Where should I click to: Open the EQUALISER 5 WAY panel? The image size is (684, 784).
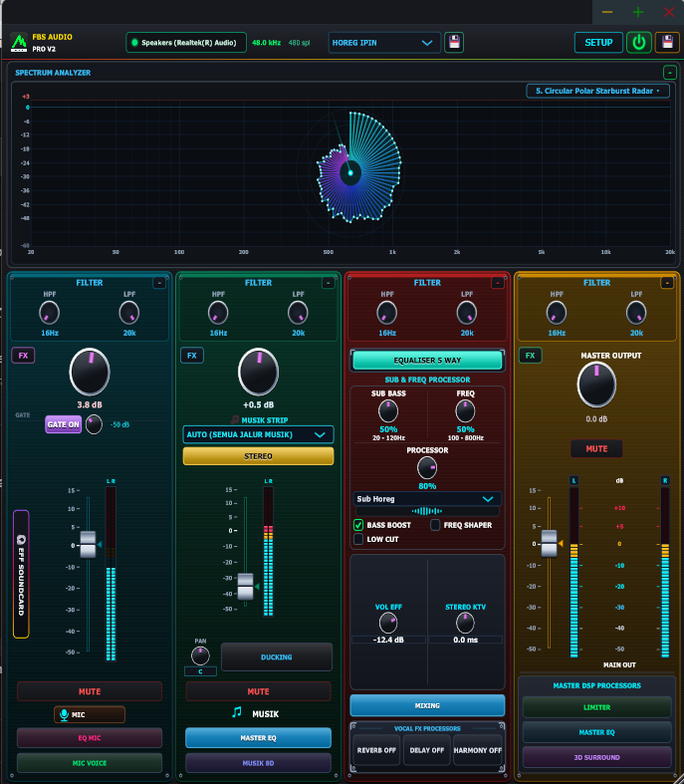point(427,360)
